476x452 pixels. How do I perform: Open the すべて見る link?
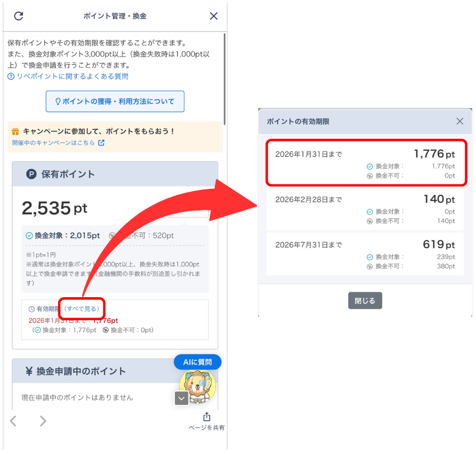coord(82,309)
